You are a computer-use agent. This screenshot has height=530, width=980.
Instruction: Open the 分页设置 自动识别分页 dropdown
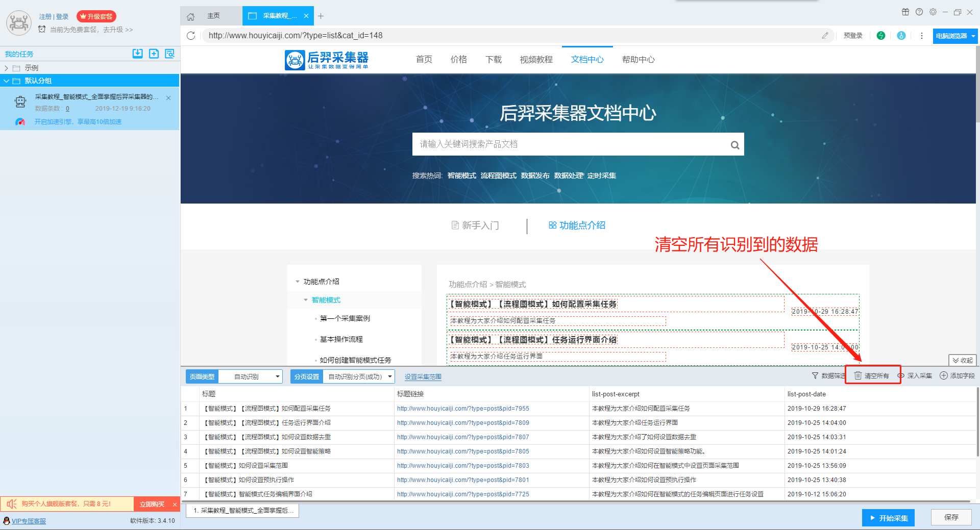point(359,376)
